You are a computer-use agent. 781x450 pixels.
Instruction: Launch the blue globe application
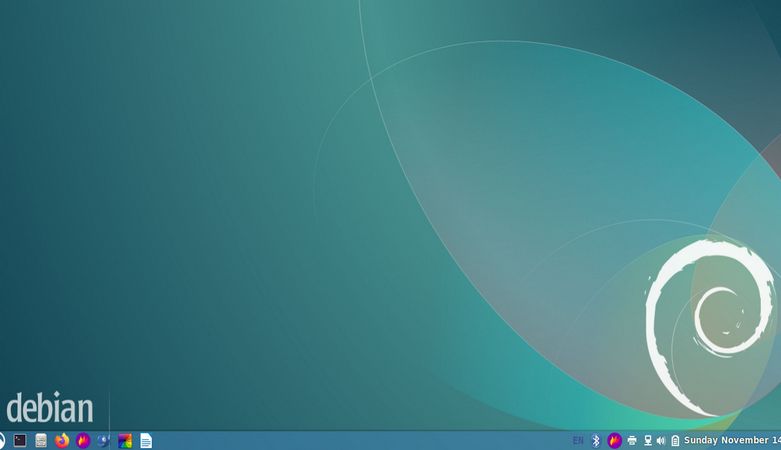[104, 440]
